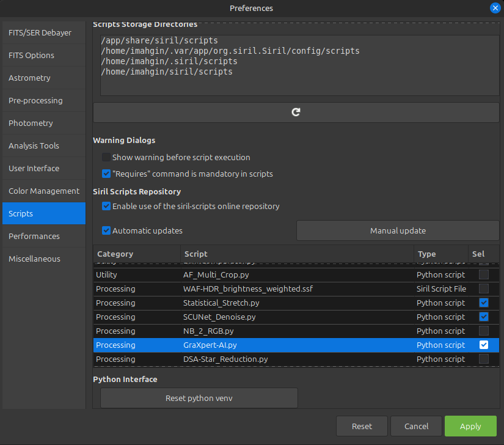Sort scripts by the Script column header

point(298,254)
